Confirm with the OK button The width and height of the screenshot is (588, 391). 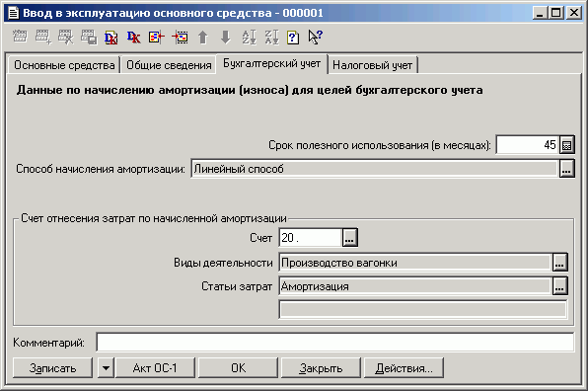[x=238, y=368]
